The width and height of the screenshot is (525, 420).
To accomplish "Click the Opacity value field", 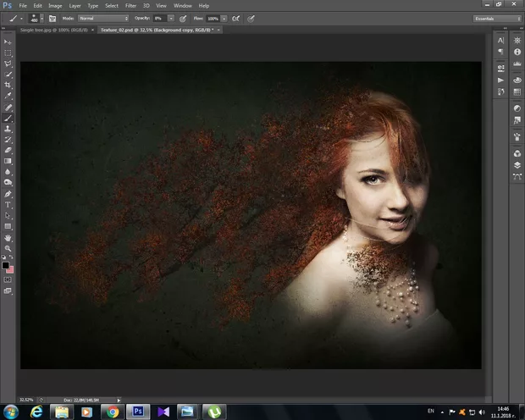I will coord(158,18).
